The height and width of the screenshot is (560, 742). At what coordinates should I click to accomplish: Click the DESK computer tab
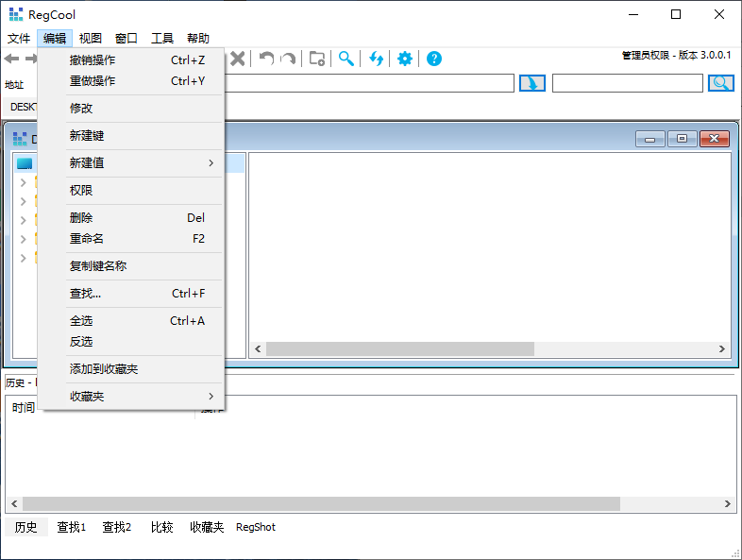(22, 107)
